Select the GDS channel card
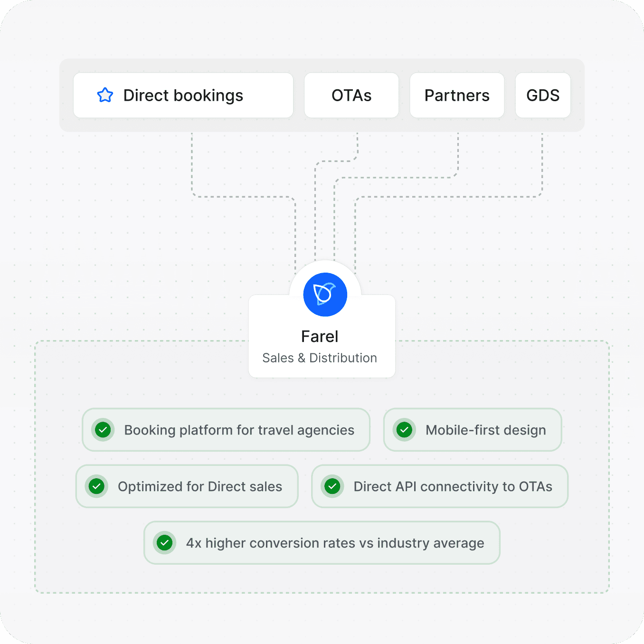The width and height of the screenshot is (644, 644). 543,95
